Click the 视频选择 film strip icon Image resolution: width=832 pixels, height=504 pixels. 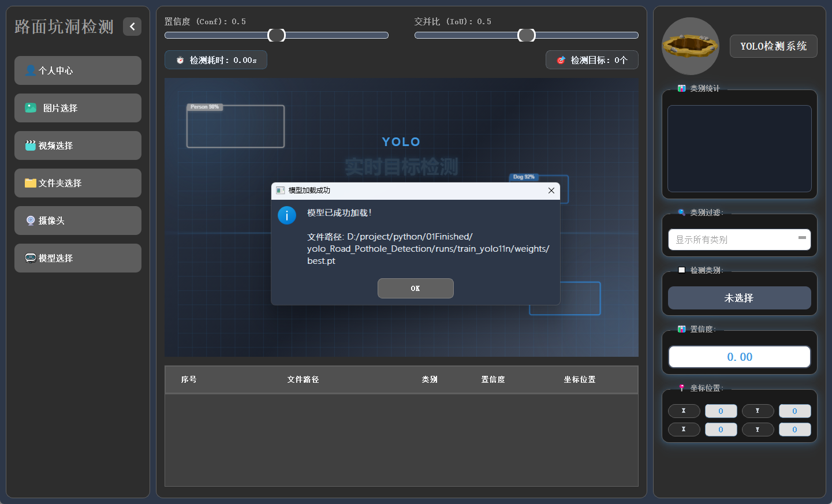(x=30, y=145)
